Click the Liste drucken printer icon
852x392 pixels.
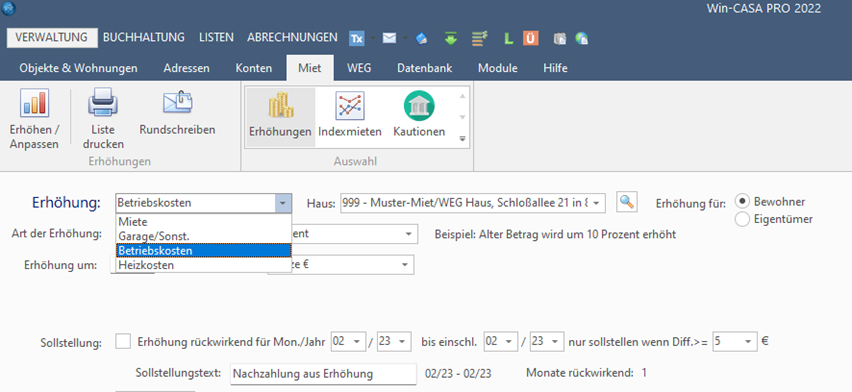pyautogui.click(x=103, y=103)
